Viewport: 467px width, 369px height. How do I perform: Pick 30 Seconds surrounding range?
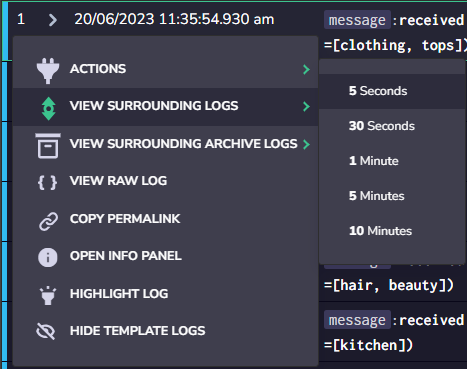[392, 126]
